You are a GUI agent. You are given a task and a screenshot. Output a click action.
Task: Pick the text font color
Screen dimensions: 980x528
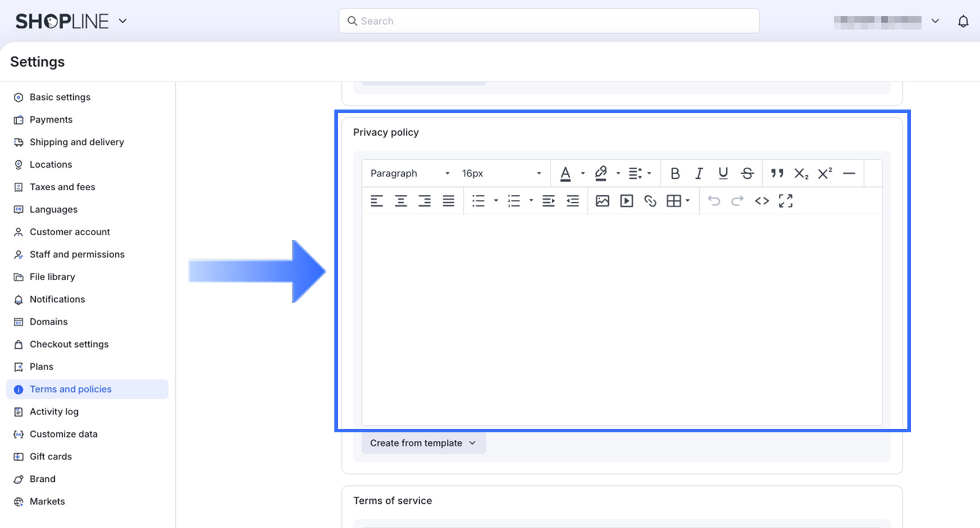tap(566, 174)
